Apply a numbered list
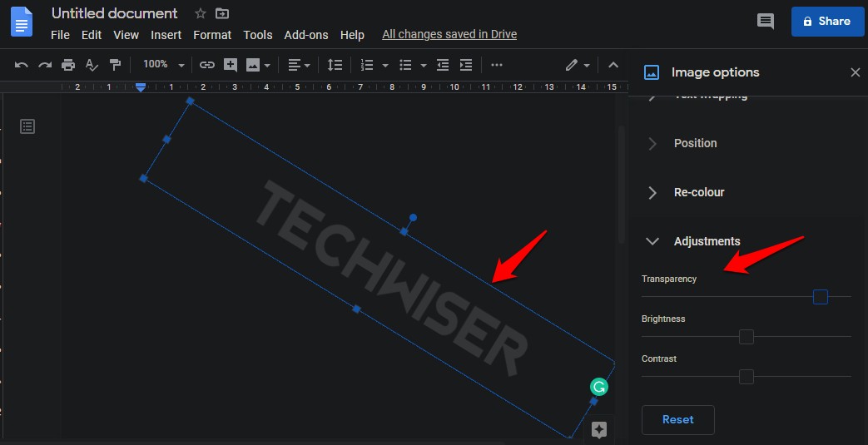 (367, 66)
